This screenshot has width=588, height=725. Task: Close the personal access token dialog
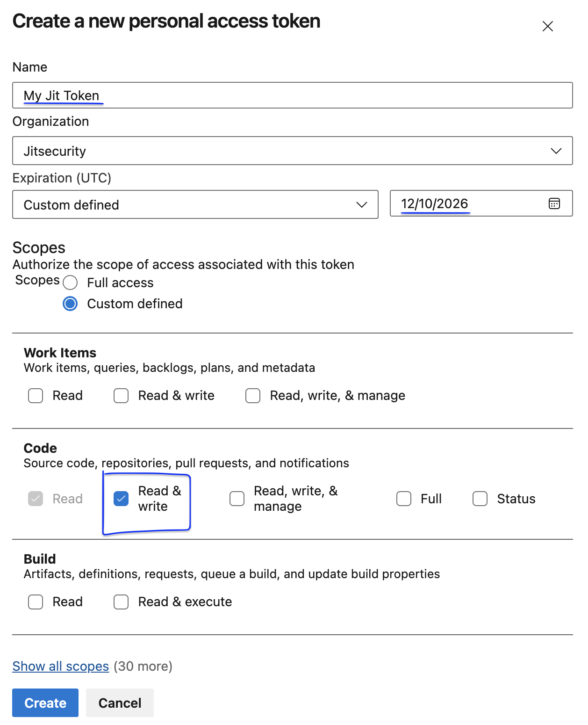[x=548, y=26]
